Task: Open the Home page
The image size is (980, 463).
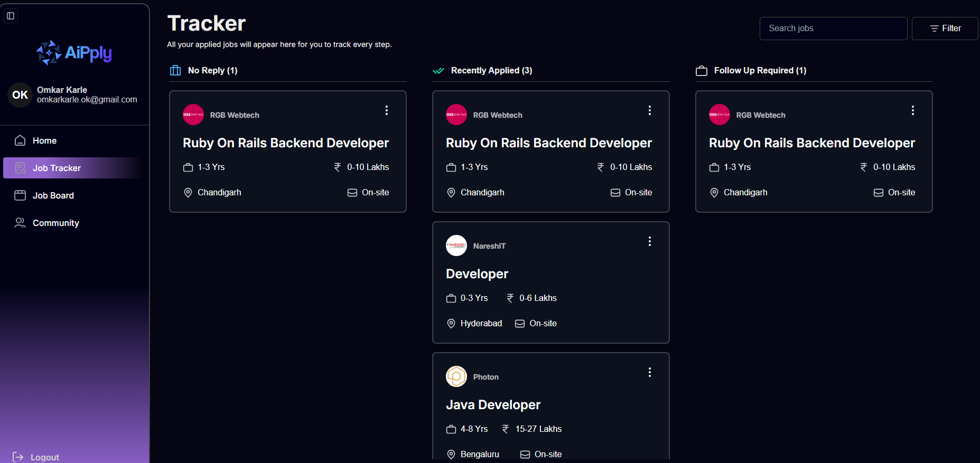Action: [44, 140]
